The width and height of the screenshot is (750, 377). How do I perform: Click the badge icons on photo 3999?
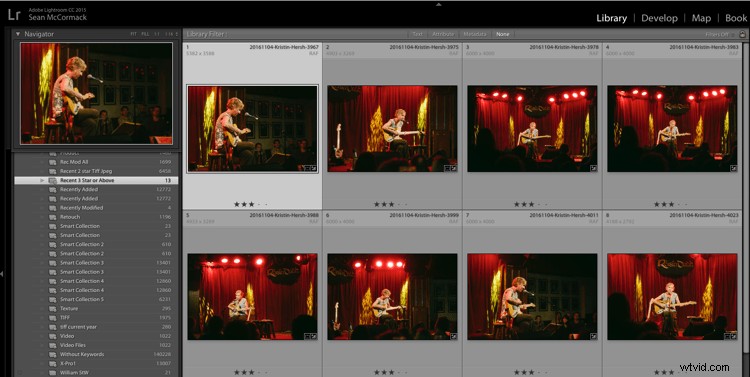click(x=450, y=336)
